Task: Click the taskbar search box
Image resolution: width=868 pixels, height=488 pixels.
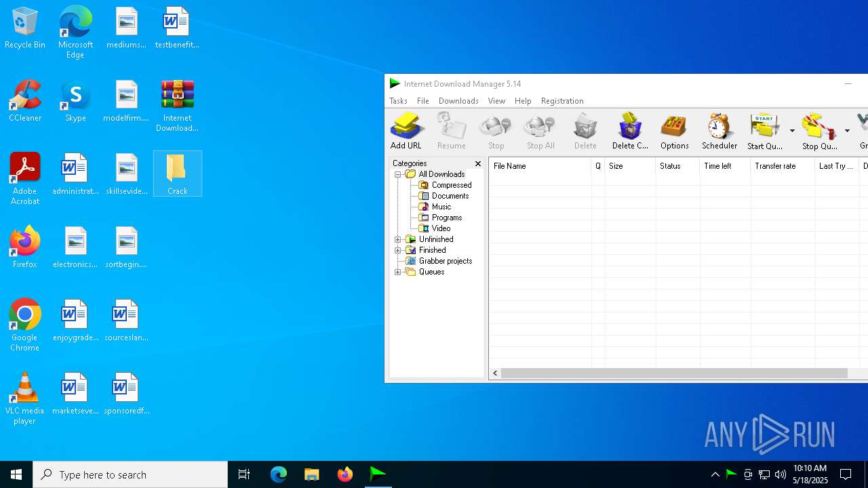Action: [130, 474]
